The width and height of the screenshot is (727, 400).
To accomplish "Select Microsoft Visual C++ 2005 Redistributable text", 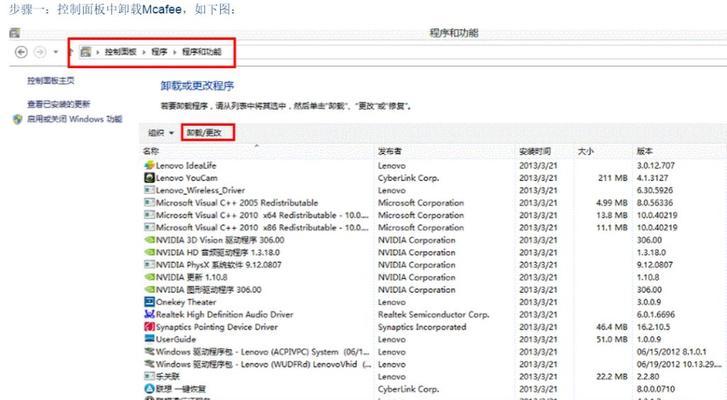I will [x=237, y=203].
